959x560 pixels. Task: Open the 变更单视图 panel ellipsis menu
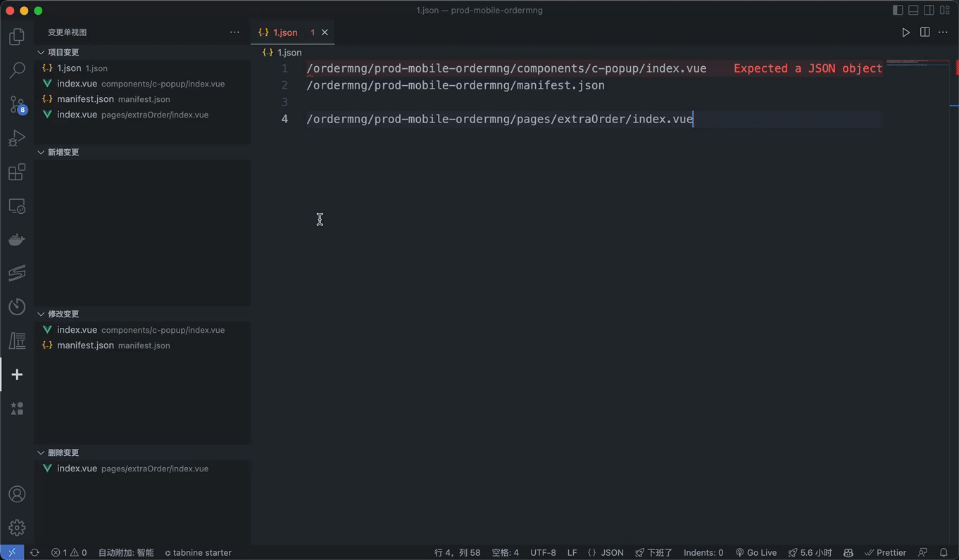[x=234, y=32]
